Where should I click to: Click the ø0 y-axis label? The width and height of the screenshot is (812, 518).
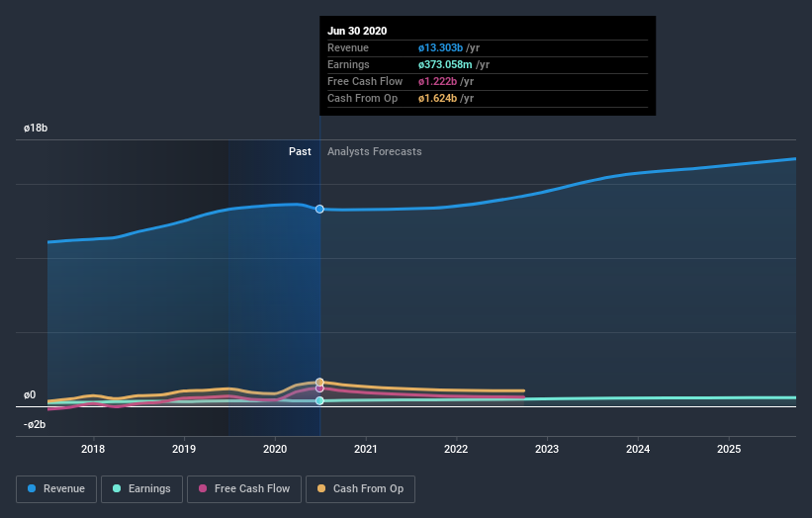(30, 395)
